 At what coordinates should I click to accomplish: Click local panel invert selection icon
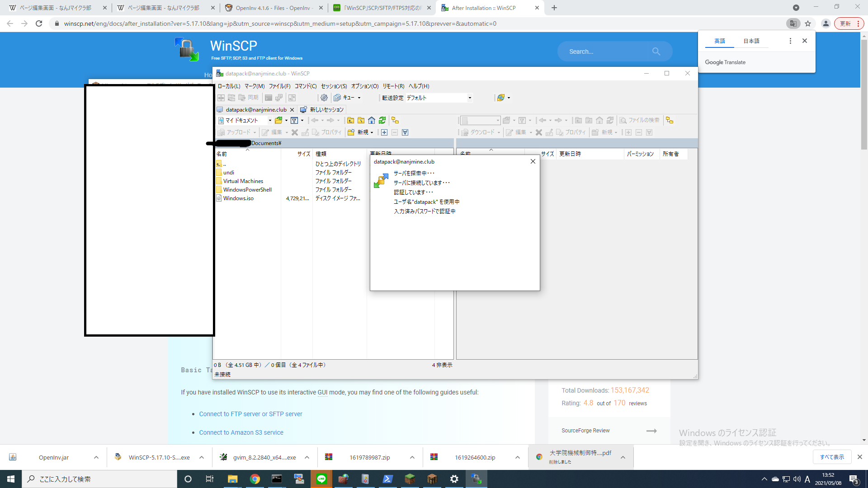tap(405, 132)
